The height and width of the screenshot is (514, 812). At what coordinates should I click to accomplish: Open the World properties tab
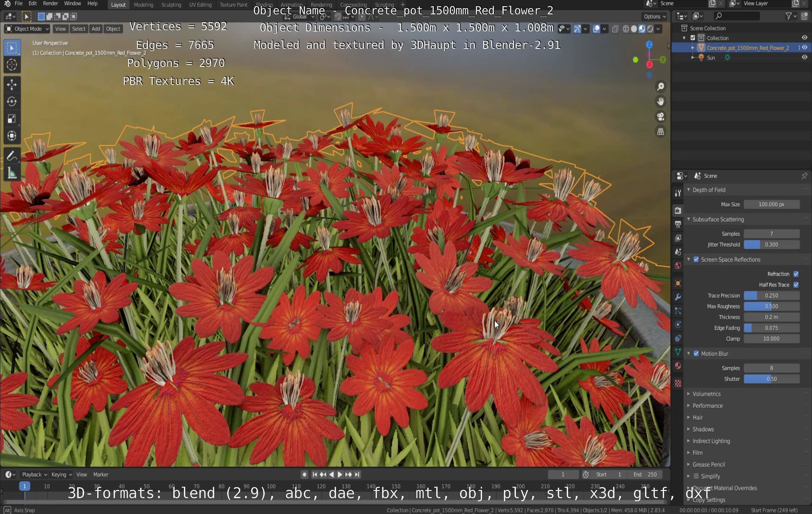pos(678,266)
